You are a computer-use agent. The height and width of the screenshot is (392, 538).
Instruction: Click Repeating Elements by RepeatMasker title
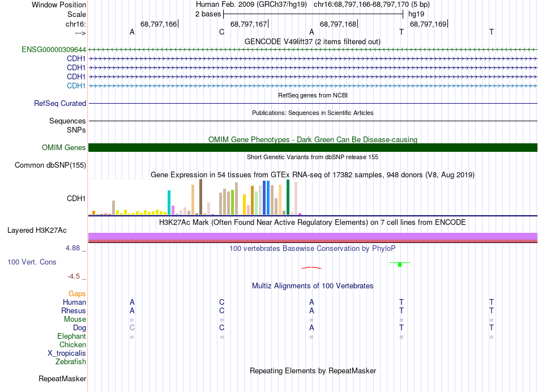click(313, 370)
